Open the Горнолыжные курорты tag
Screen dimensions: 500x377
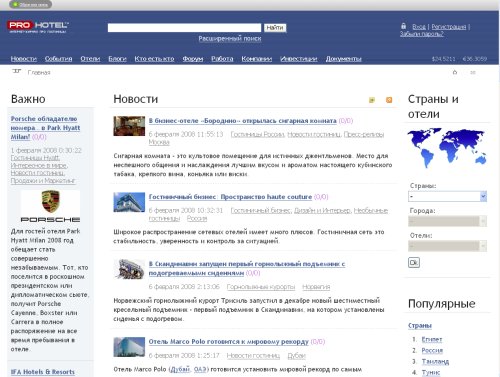261,287
